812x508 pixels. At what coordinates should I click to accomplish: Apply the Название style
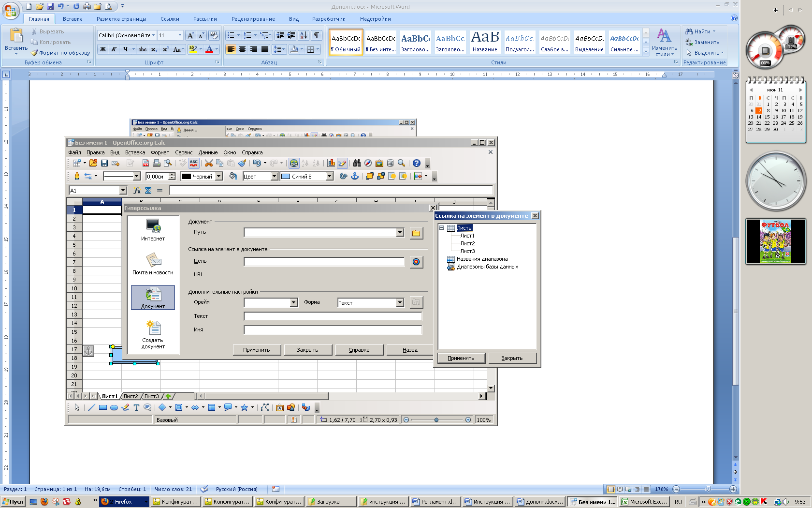click(485, 41)
